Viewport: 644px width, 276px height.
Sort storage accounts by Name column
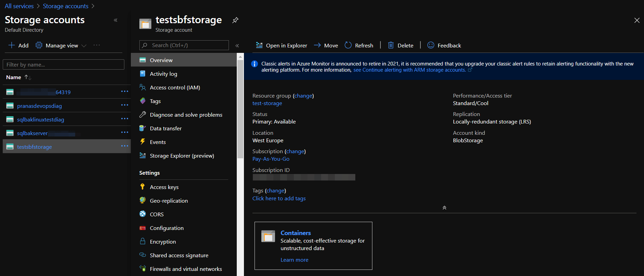19,77
